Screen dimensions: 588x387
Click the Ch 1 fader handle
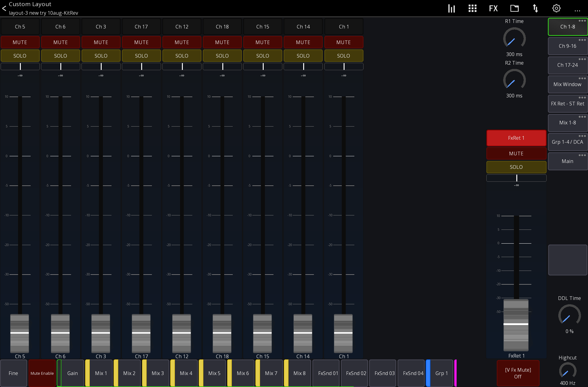coord(343,333)
